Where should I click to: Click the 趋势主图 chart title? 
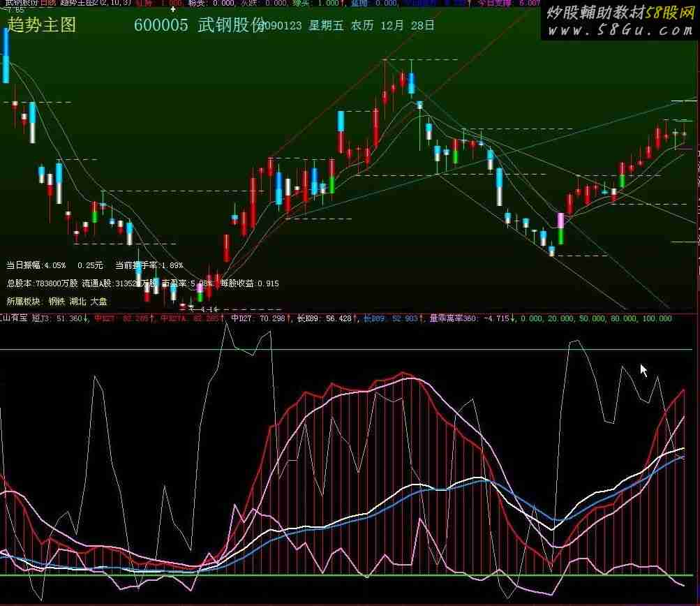(x=41, y=25)
